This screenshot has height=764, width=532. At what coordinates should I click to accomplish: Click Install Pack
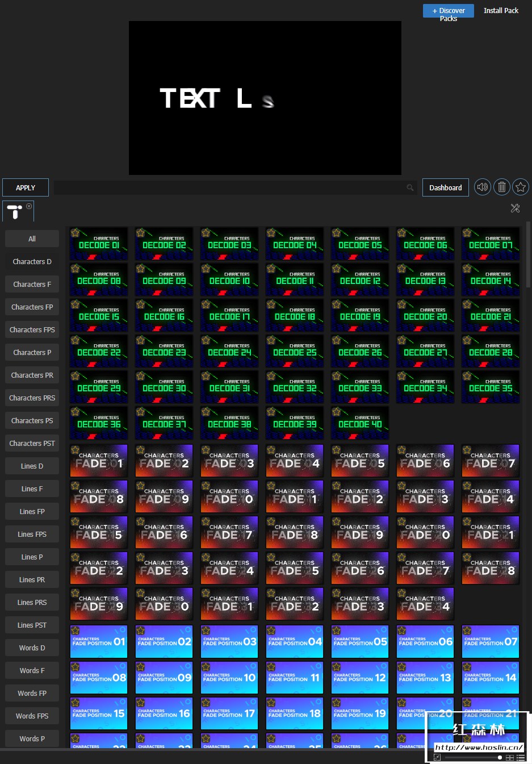coord(501,10)
